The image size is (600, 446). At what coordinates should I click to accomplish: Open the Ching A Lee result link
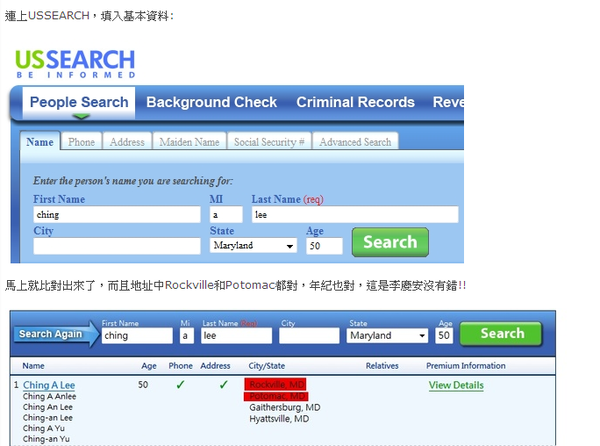pos(49,385)
